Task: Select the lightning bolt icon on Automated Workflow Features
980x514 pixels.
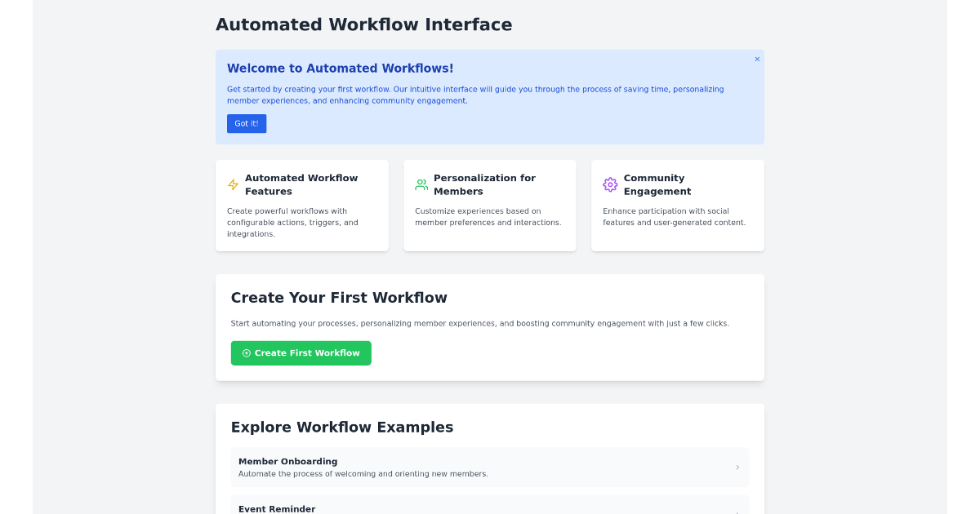Action: click(x=233, y=184)
